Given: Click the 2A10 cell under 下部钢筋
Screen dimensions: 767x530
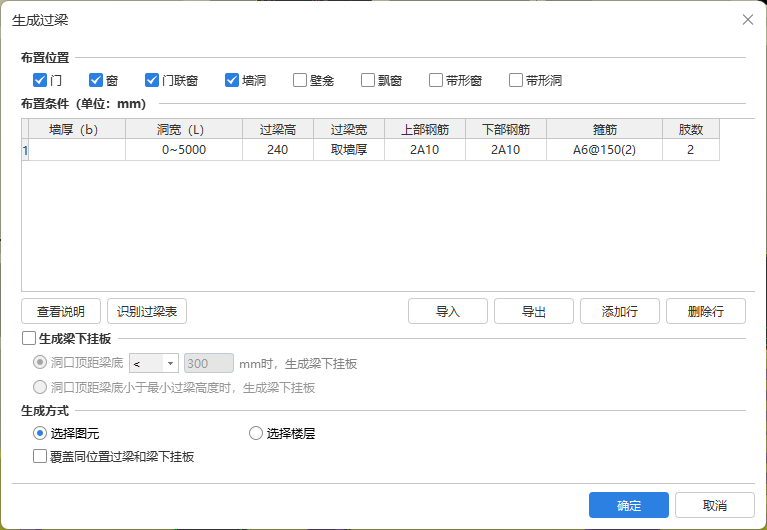Looking at the screenshot, I should [x=506, y=150].
